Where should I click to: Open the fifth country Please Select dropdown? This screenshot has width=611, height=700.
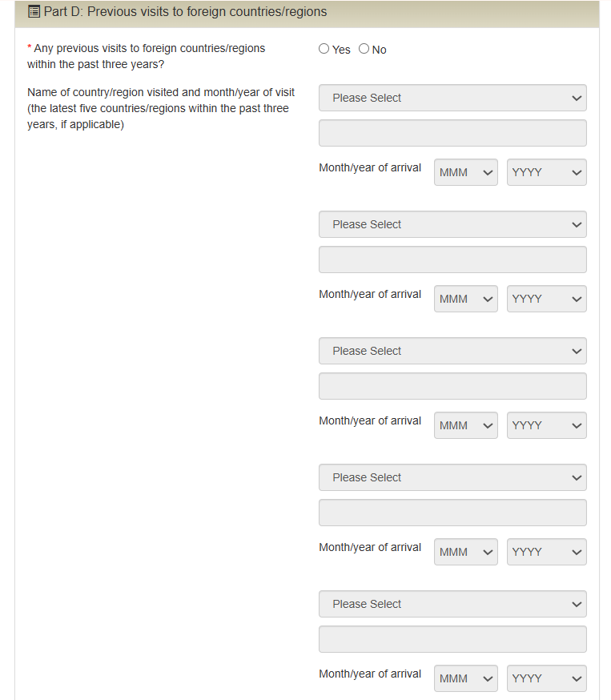click(x=452, y=604)
